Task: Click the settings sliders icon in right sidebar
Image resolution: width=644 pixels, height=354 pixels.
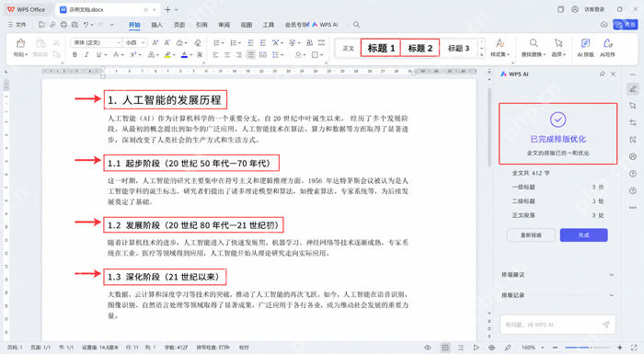Action: click(x=633, y=122)
